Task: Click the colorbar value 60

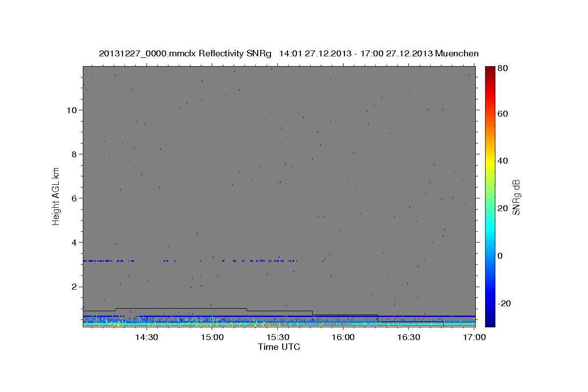Action: click(x=504, y=114)
